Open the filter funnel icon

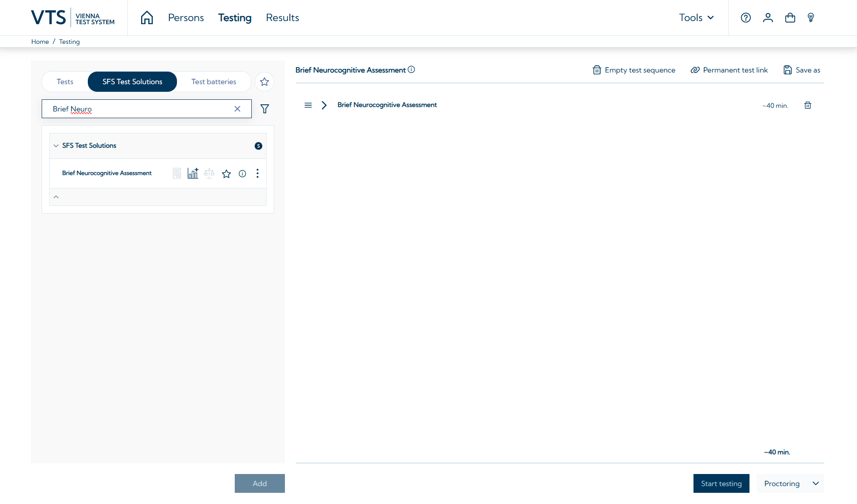point(265,109)
